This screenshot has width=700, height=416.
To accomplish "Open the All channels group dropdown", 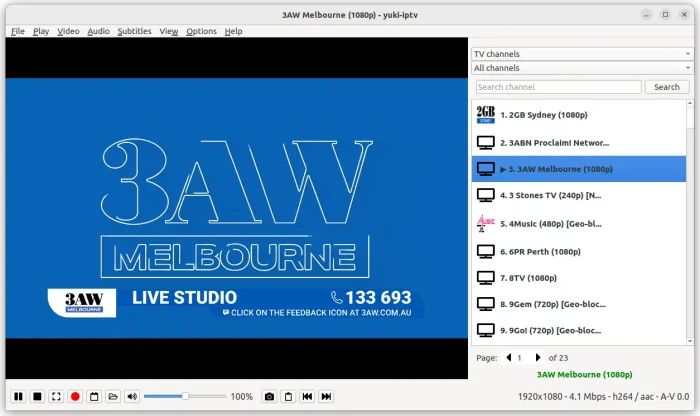I will coord(581,68).
